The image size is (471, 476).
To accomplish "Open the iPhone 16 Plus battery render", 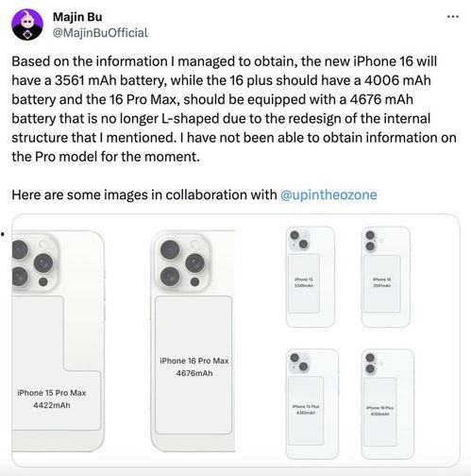I will [388, 404].
